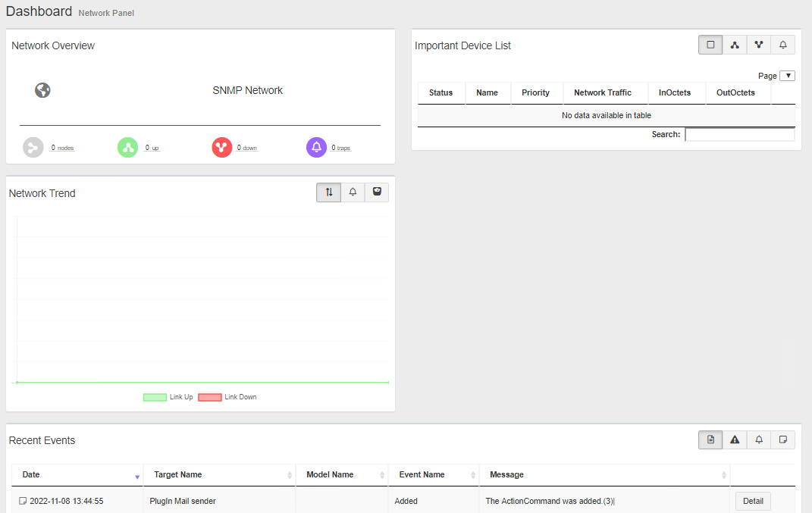Viewport: 812px width, 513px height.
Task: Open the Page dropdown in device list
Action: click(x=787, y=76)
